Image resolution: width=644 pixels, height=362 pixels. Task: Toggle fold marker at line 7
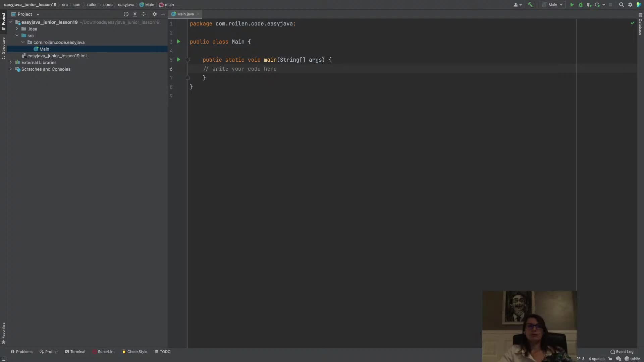188,78
